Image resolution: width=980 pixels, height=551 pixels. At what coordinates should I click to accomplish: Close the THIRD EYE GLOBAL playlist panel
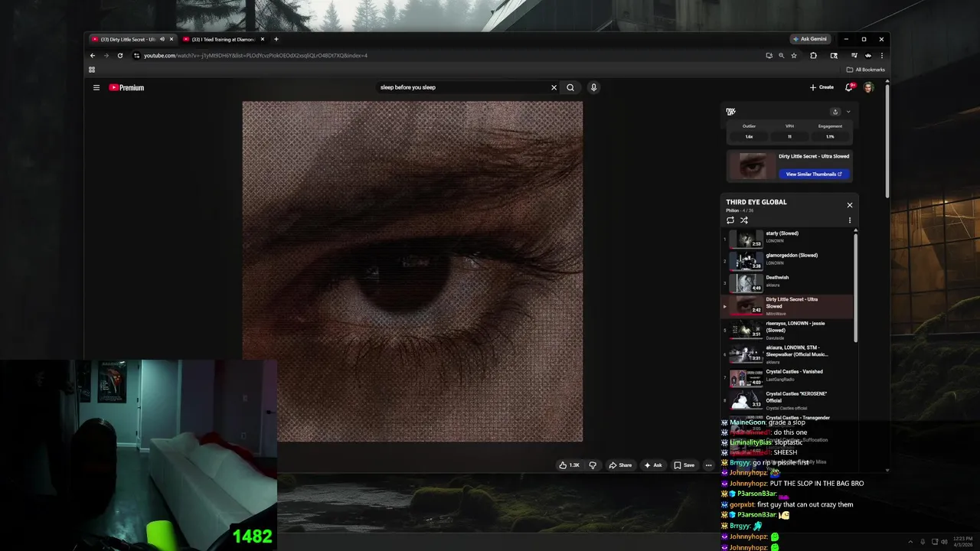click(849, 205)
